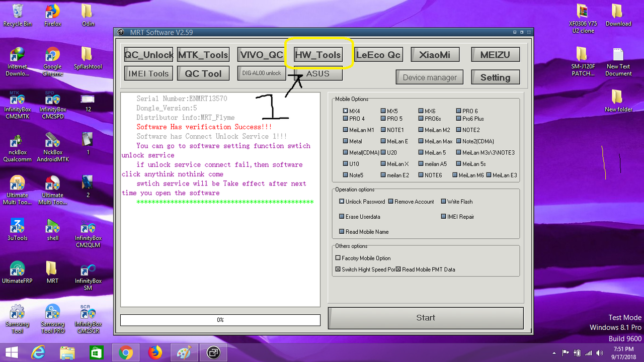Select the InfinityBox SM shortcut
644x362 pixels.
(x=88, y=277)
